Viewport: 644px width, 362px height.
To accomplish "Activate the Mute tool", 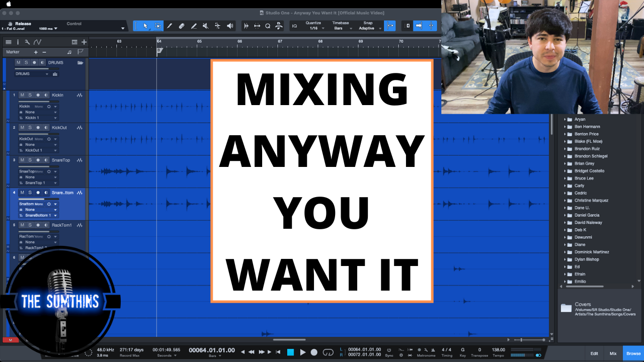I will point(206,26).
